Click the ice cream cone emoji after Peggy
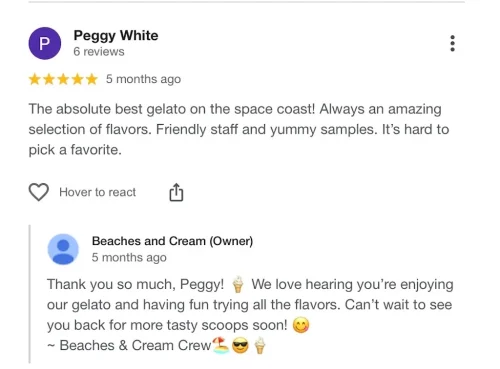 point(238,284)
